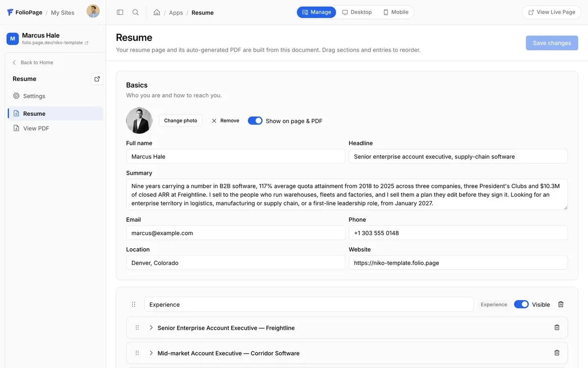Switch to Desktop preview
The height and width of the screenshot is (368, 588).
357,12
